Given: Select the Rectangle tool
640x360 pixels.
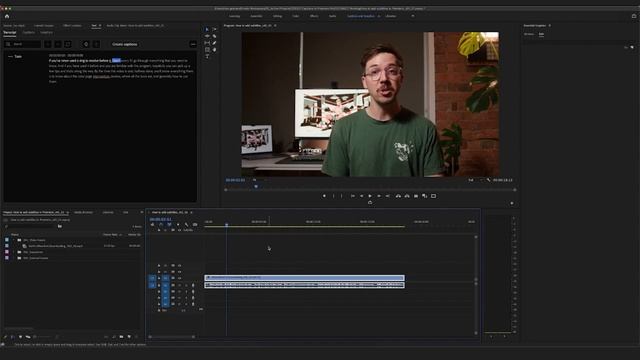Looking at the screenshot, I should (x=207, y=50).
